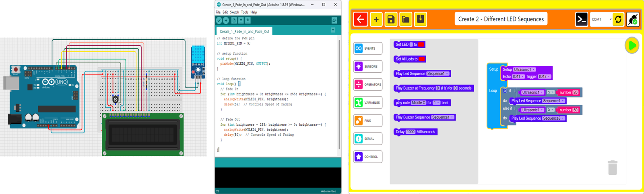This screenshot has height=194, width=644.
Task: Click the Verify checkmark button in Arduino IDE
Action: (219, 20)
